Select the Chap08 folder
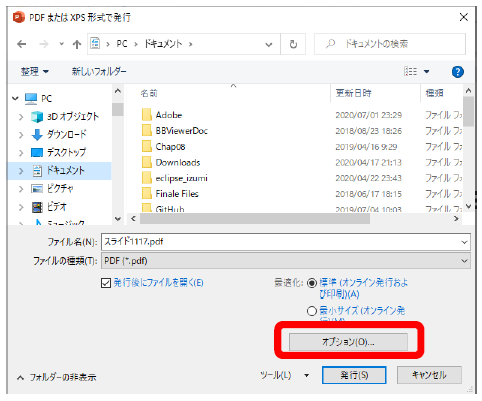482x401 pixels. [170, 147]
